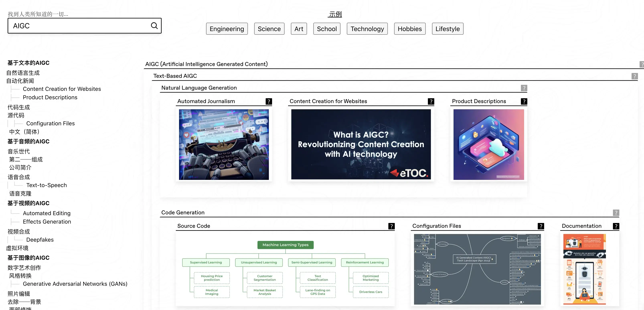Select Generative Adversarial Networks (GANs) tree entry

point(75,284)
